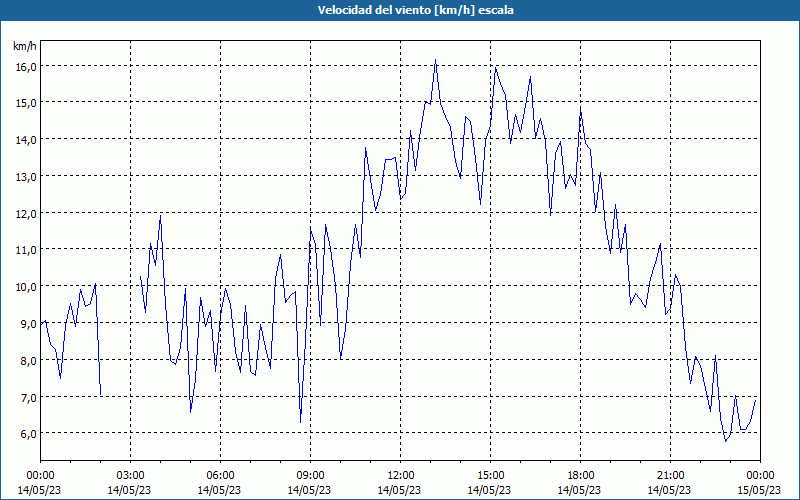Select the 7,0 y-axis value
The height and width of the screenshot is (500, 800).
(28, 397)
